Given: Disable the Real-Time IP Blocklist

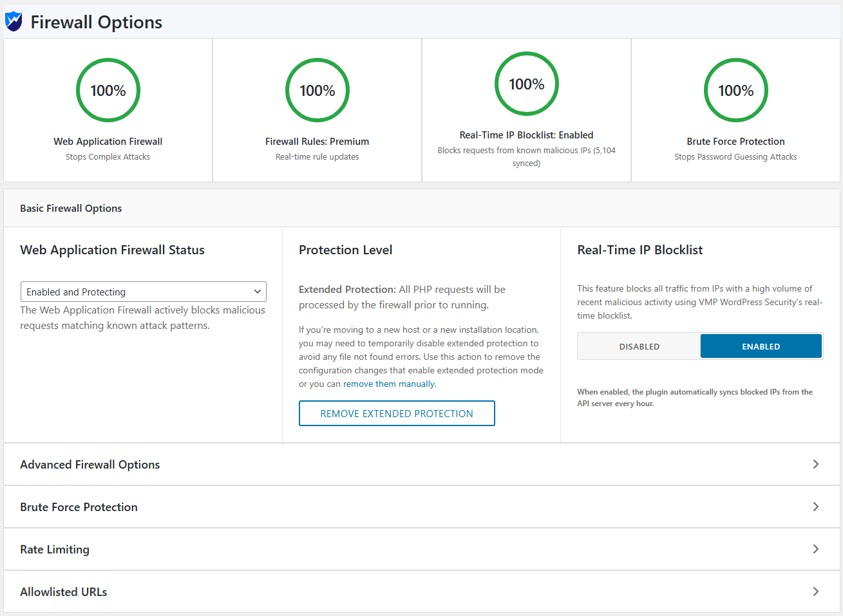Looking at the screenshot, I should coord(638,346).
